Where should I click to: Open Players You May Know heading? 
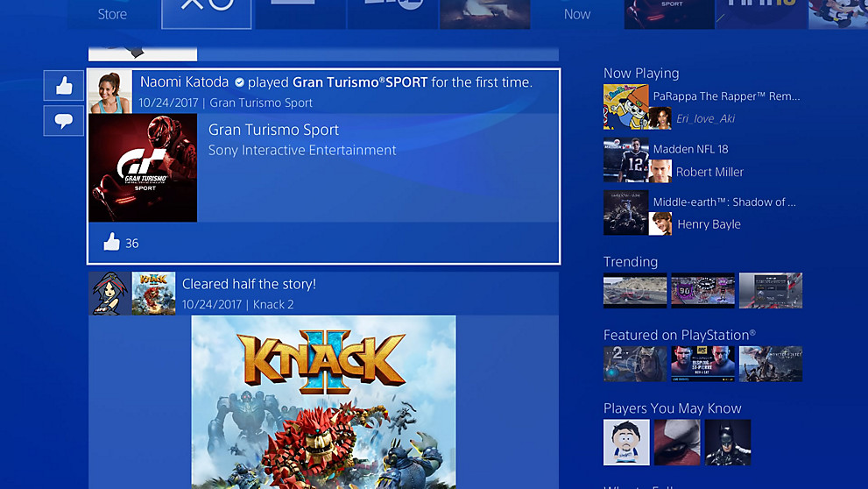[x=672, y=408]
